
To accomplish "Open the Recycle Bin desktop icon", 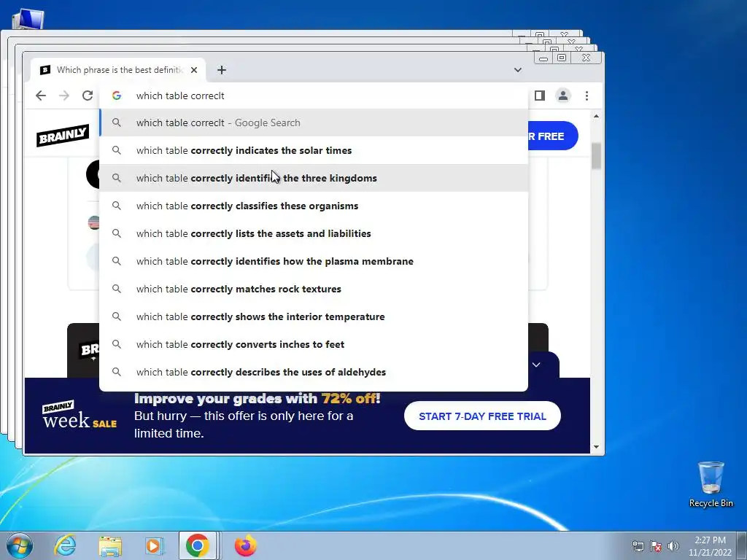I will click(x=711, y=484).
